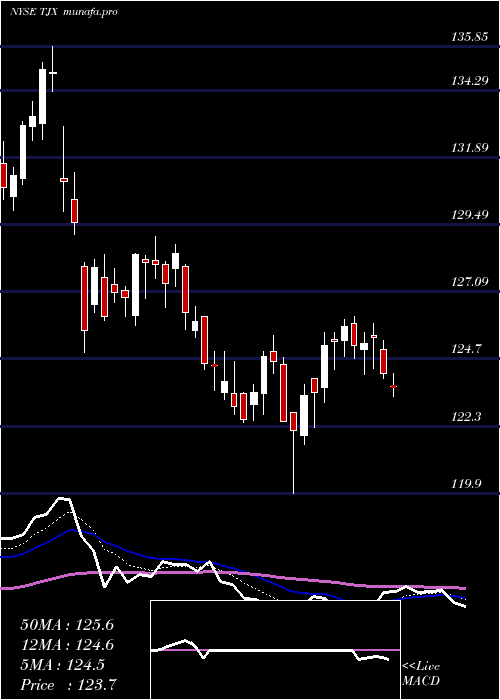Click the 5MA : 124.5 readout
The width and height of the screenshot is (500, 700).
pos(62,665)
